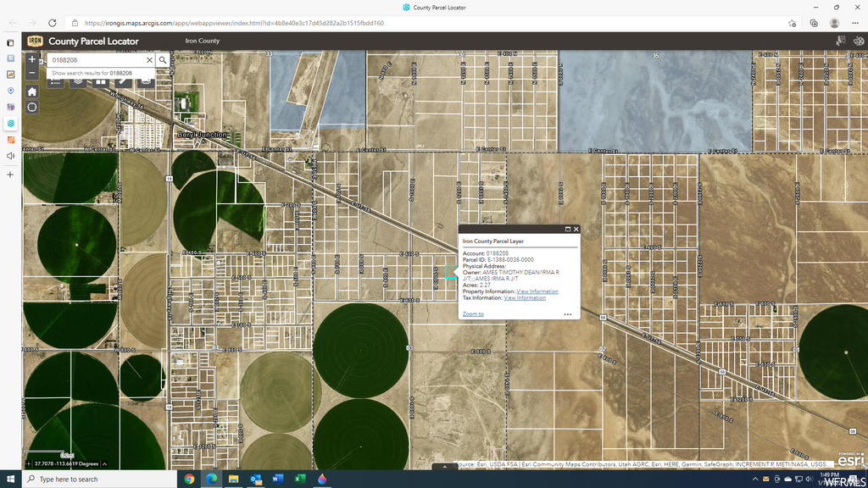Show hidden system tray icons
868x488 pixels.
pos(755,480)
